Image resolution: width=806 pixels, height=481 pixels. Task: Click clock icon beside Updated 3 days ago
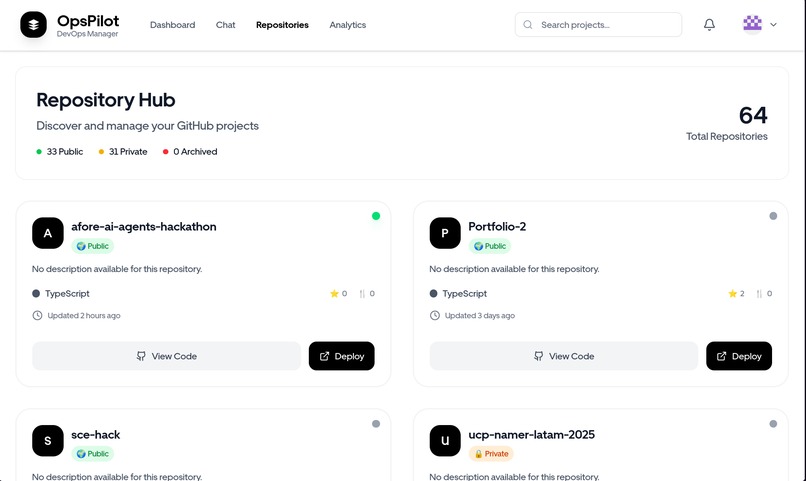[x=435, y=316]
